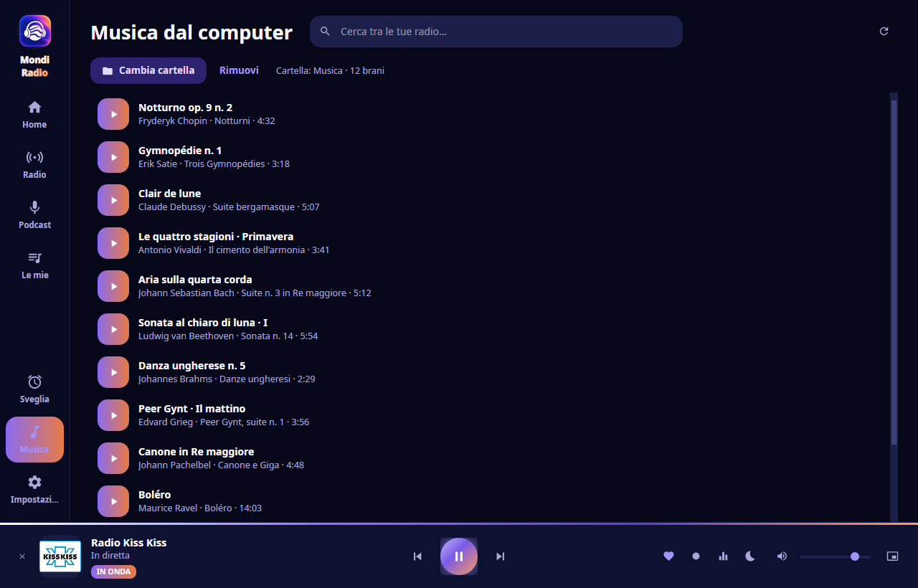Open Le mie playlists section
Screen dimensions: 918x588
34,265
